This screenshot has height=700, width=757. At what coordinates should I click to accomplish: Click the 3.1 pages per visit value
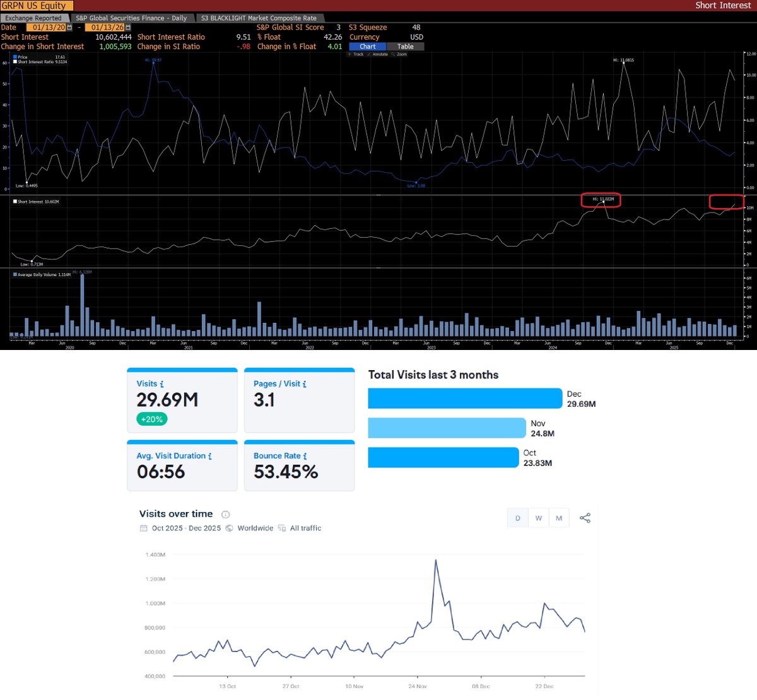tap(264, 400)
